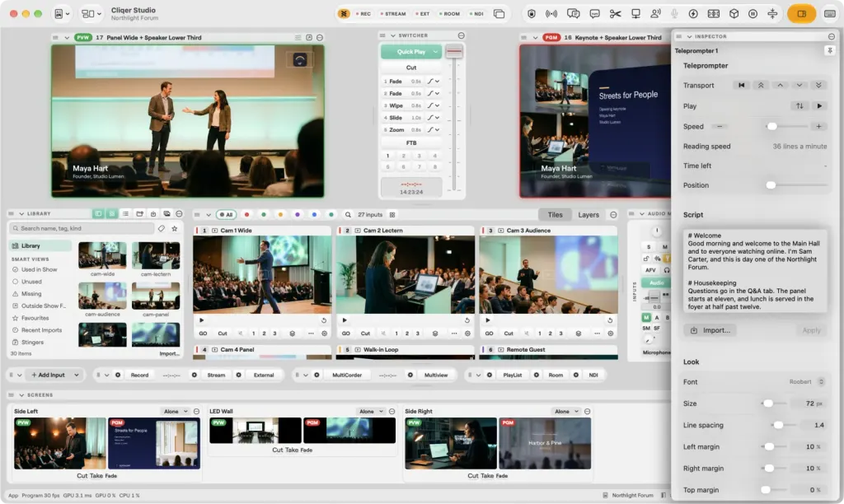Click the 3D cube icon in the top toolbar
Screen dimensions: 844x504
734,14
